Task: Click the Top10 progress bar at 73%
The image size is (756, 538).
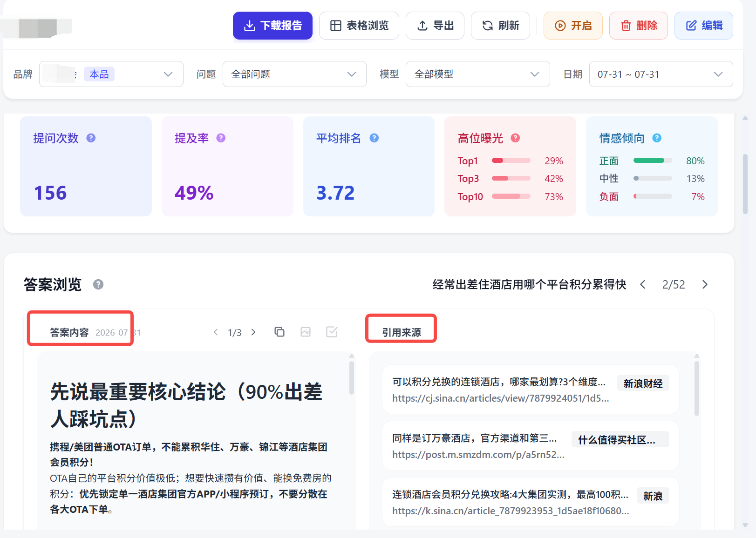Action: click(x=511, y=196)
